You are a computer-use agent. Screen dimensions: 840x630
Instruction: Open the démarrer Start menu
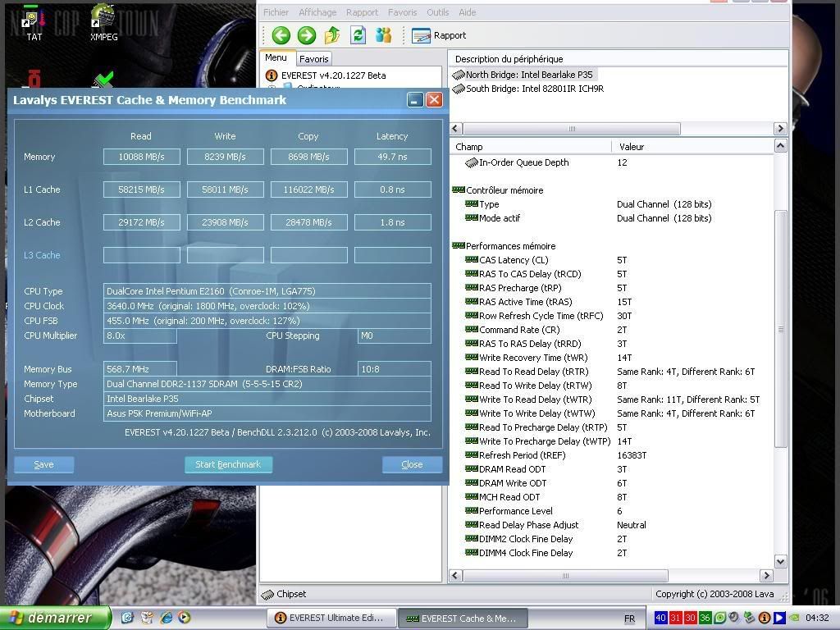pos(54,618)
